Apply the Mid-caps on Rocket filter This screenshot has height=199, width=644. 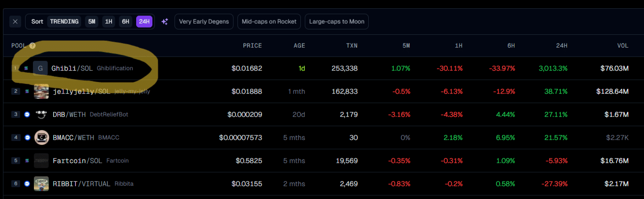(269, 22)
